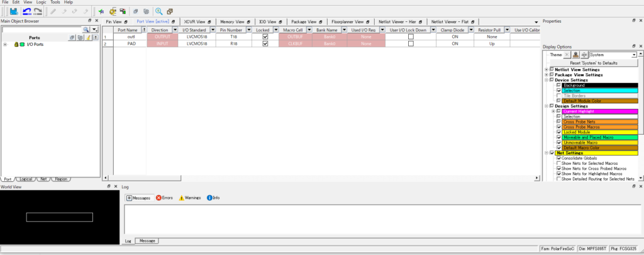Screen dimensions: 644x255
Task: Click the search icon in Main Object Browser
Action: pyautogui.click(x=86, y=30)
